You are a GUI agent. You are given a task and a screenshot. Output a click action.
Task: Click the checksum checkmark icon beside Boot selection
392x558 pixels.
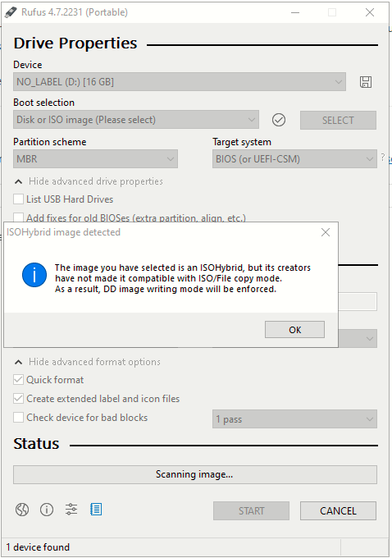coord(279,120)
